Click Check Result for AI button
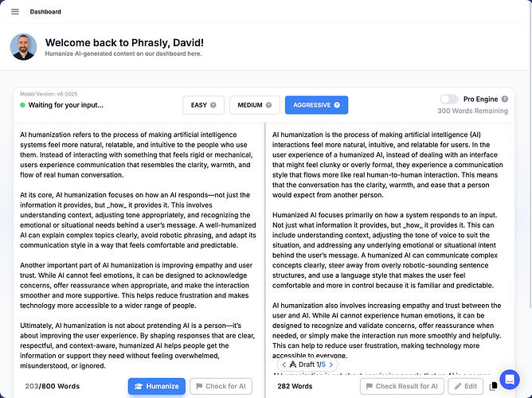This screenshot has height=398, width=532. [402, 386]
